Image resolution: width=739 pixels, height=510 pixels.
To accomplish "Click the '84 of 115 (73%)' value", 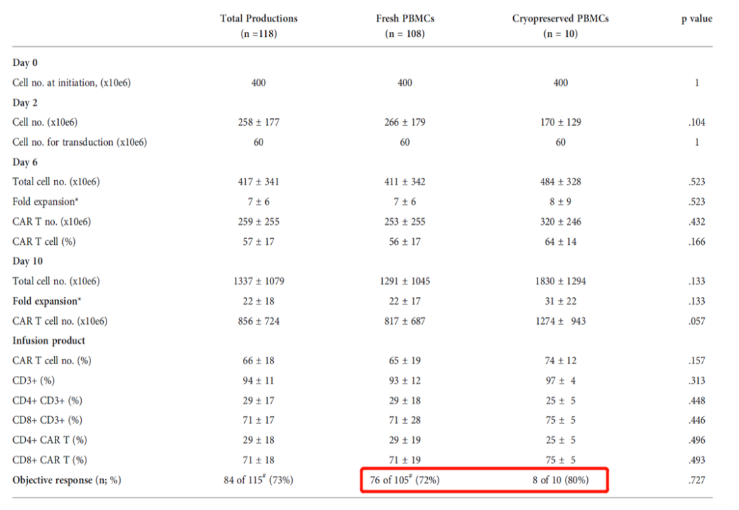I will (x=258, y=480).
